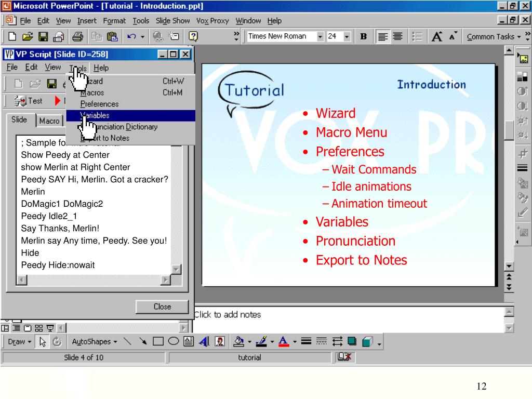Switch to the Macro tab

tap(49, 121)
